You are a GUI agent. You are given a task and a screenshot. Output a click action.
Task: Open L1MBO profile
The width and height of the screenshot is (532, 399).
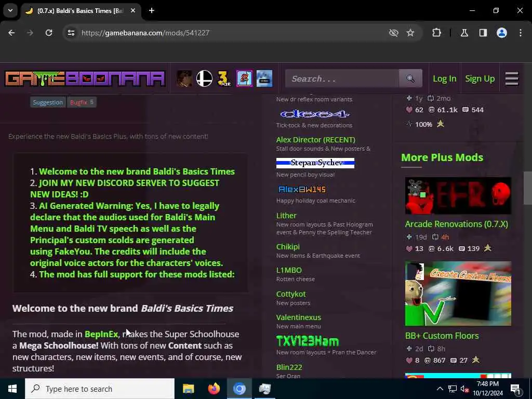click(289, 270)
